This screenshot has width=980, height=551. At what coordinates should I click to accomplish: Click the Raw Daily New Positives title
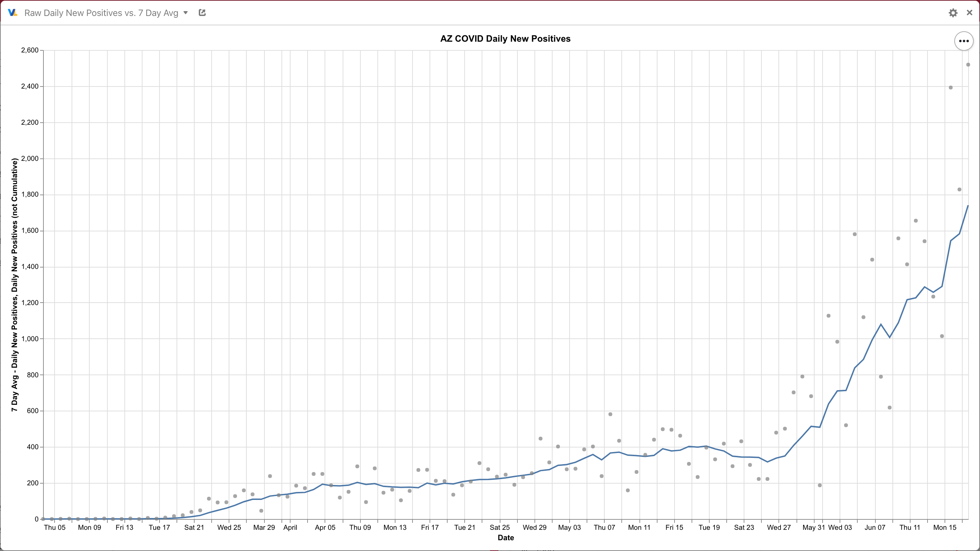[x=101, y=13]
